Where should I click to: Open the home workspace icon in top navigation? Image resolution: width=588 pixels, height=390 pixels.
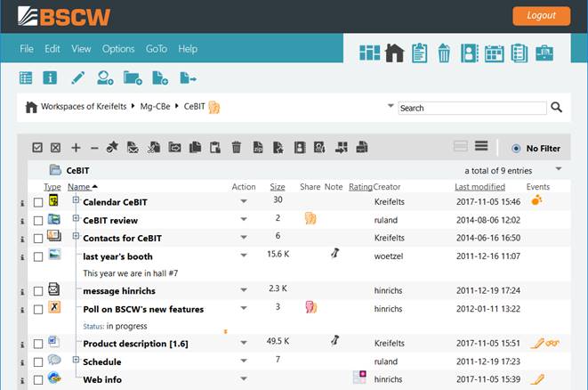[394, 53]
